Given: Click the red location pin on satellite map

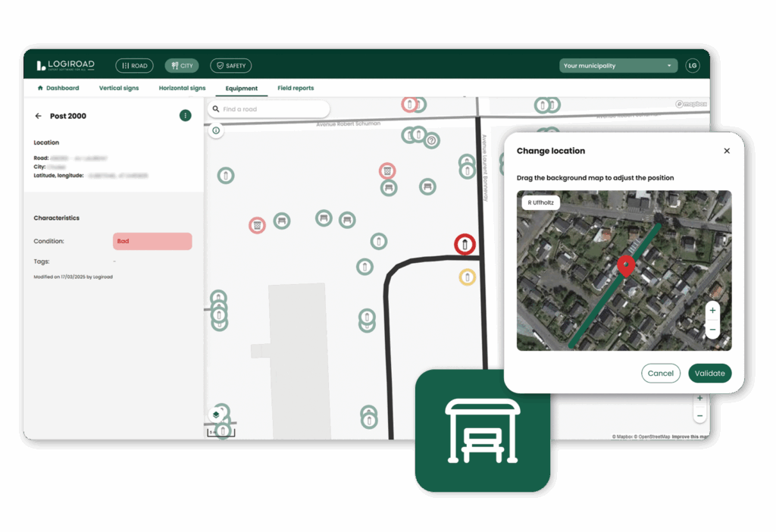Looking at the screenshot, I should tap(625, 266).
